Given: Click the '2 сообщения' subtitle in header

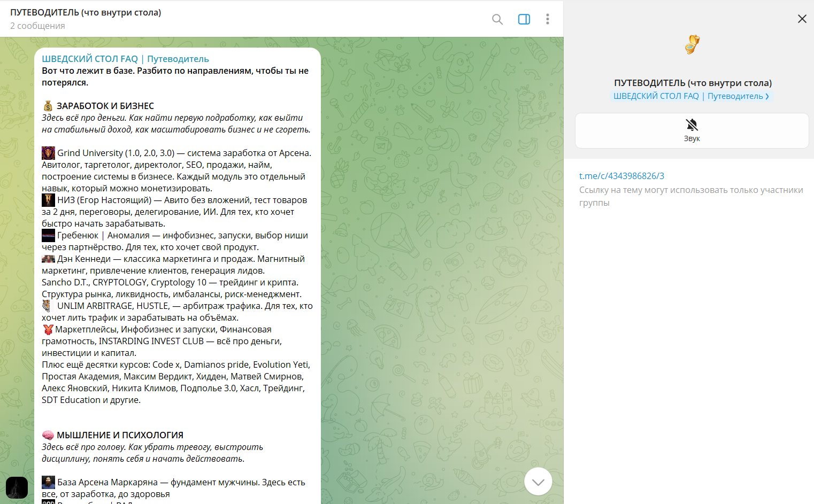Looking at the screenshot, I should coord(37,26).
